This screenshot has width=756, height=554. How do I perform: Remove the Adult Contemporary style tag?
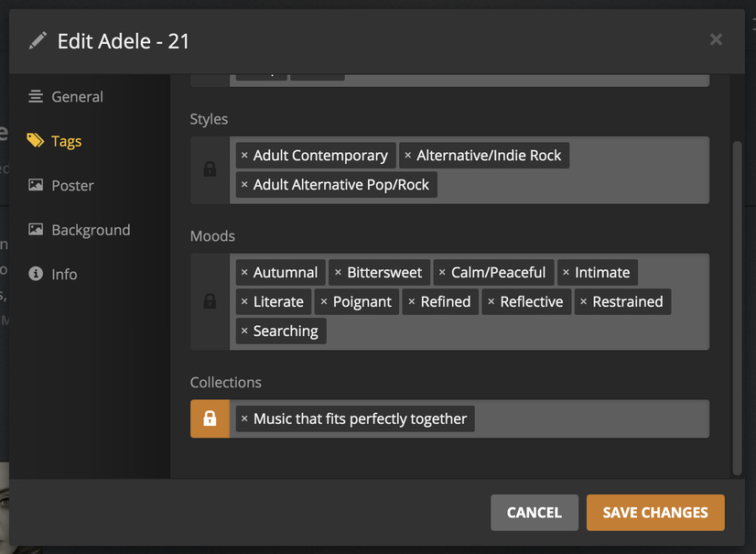pyautogui.click(x=244, y=156)
